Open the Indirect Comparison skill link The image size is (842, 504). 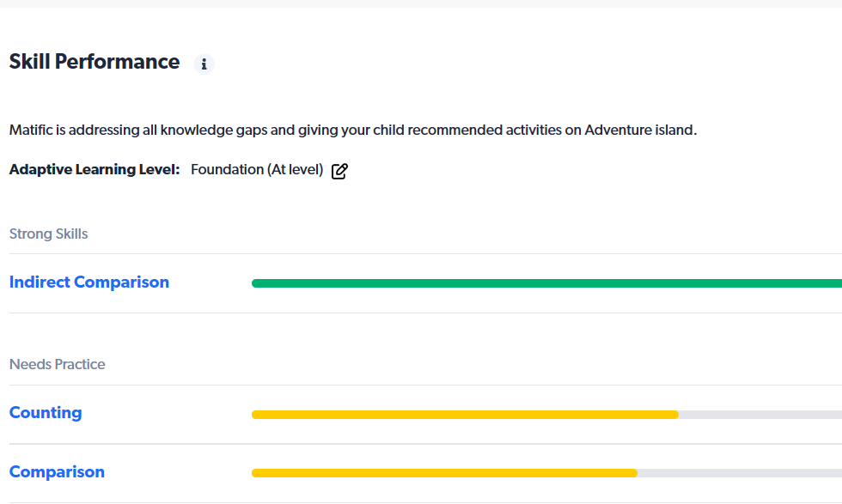(89, 282)
